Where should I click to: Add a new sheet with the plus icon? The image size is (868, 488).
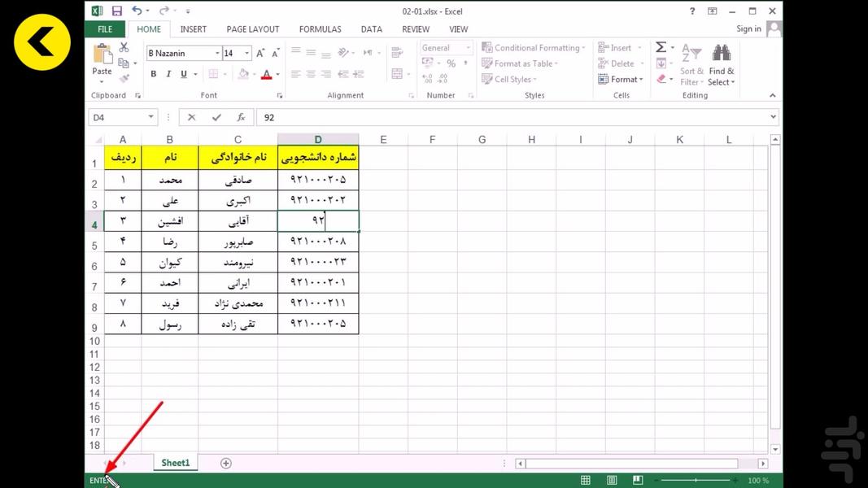coord(226,463)
